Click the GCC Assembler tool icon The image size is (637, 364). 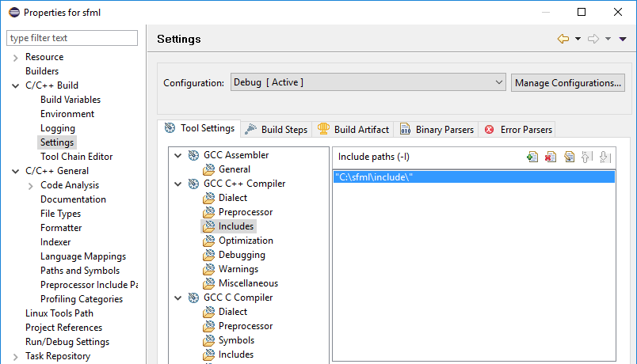click(x=193, y=155)
